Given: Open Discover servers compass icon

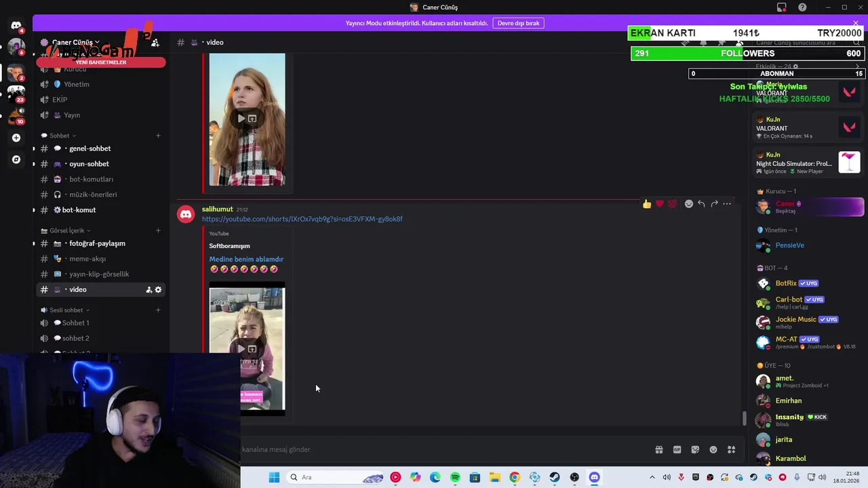Looking at the screenshot, I should point(16,159).
